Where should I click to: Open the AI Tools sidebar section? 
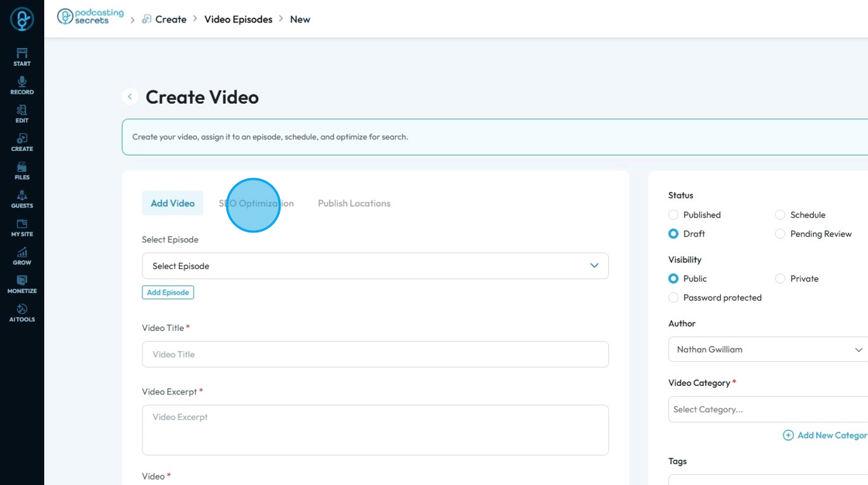22,313
